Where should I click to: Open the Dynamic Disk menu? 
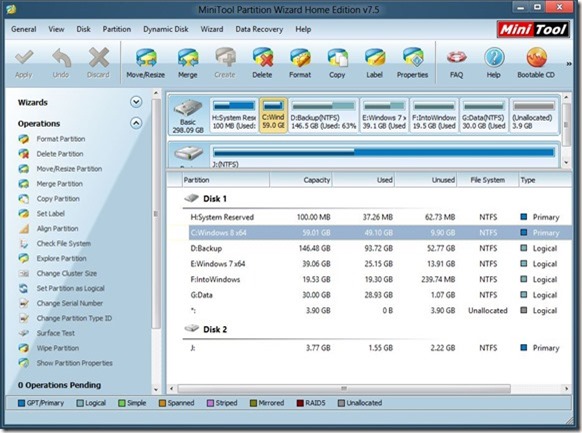click(166, 29)
